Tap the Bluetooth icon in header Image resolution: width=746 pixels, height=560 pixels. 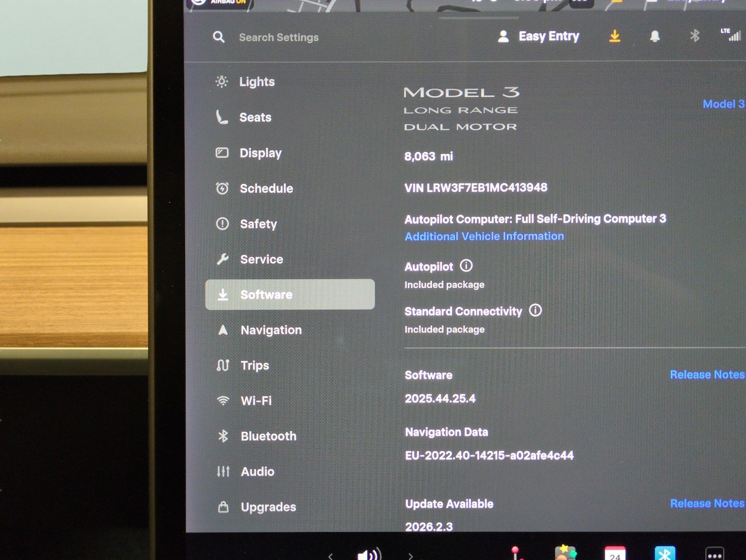click(x=695, y=36)
